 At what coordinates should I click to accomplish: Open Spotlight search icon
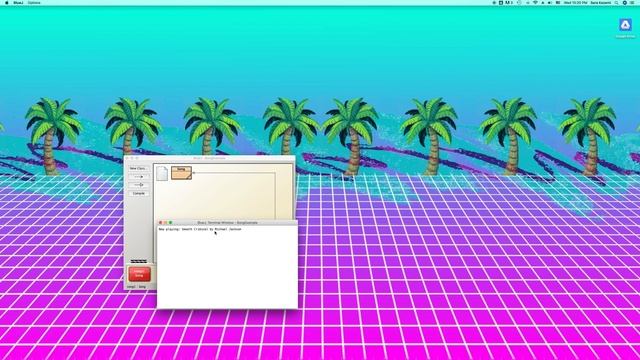616,2
